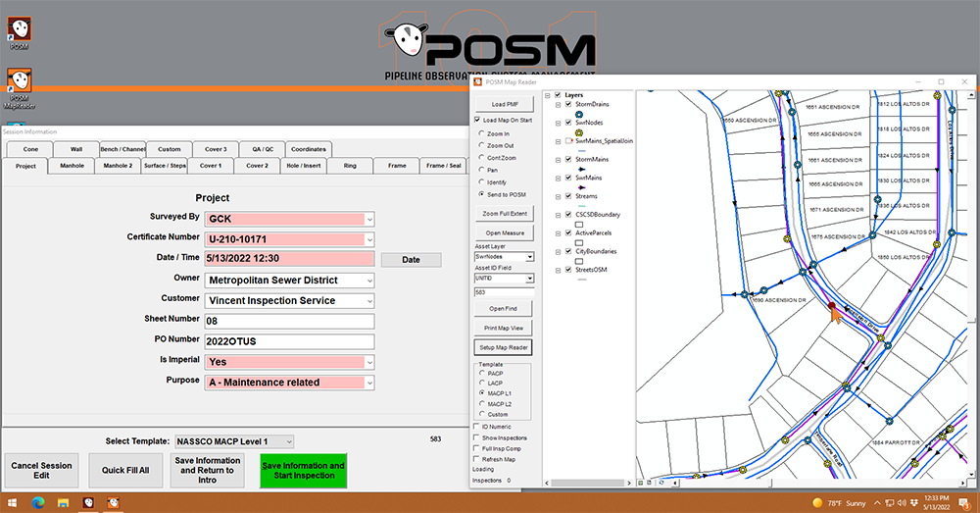Image resolution: width=980 pixels, height=513 pixels.
Task: Select the Pan radio button
Action: 481,170
